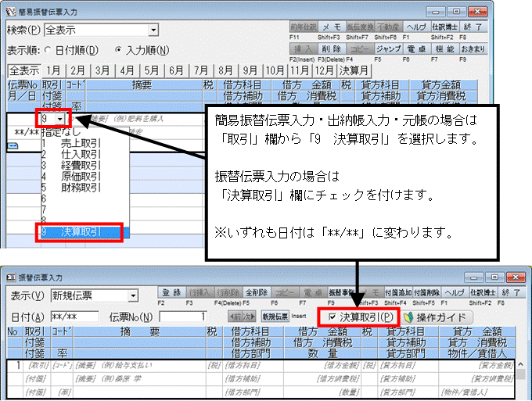This screenshot has width=532, height=401.
Task: Click メモ button in 簡易振替伝票入力 toolbar
Action: pyautogui.click(x=332, y=27)
